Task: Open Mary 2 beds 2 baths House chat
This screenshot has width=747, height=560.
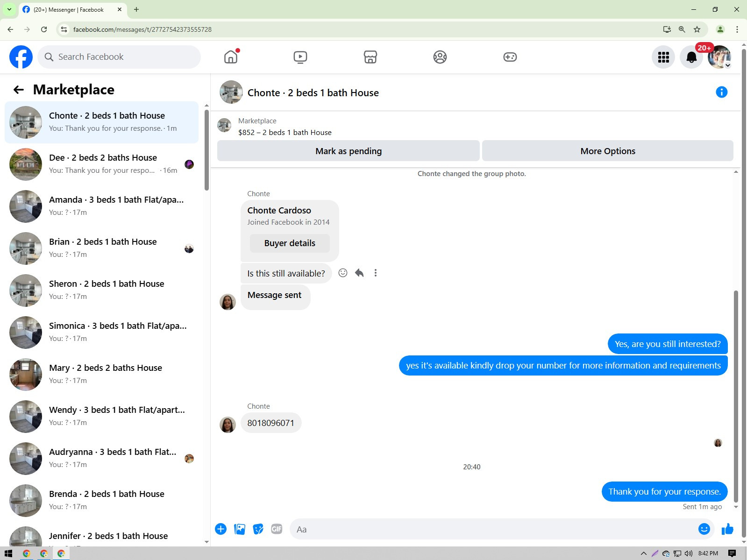Action: [x=102, y=375]
